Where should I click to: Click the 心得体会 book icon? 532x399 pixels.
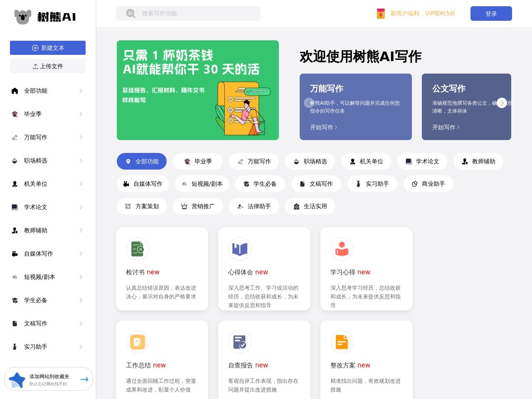(240, 249)
